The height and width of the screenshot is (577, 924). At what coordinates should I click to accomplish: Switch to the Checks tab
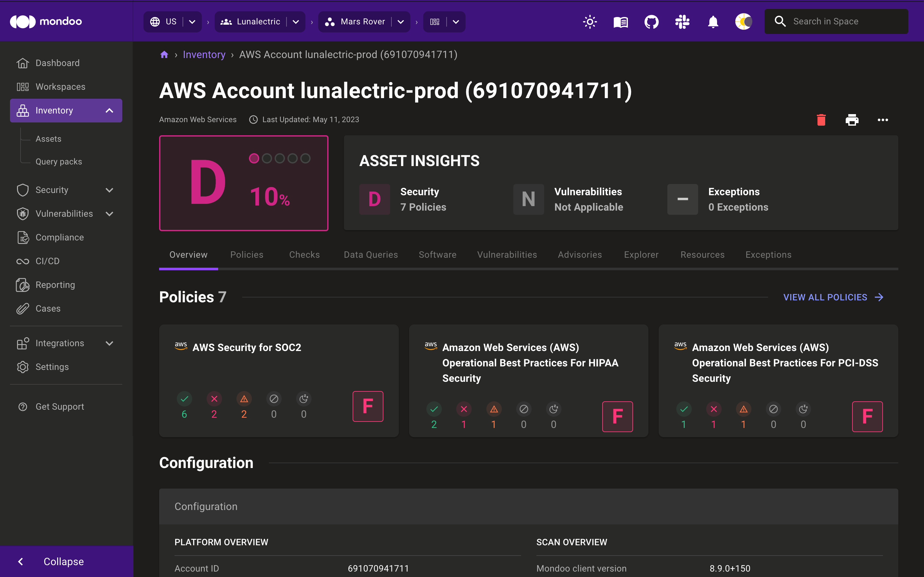tap(305, 255)
